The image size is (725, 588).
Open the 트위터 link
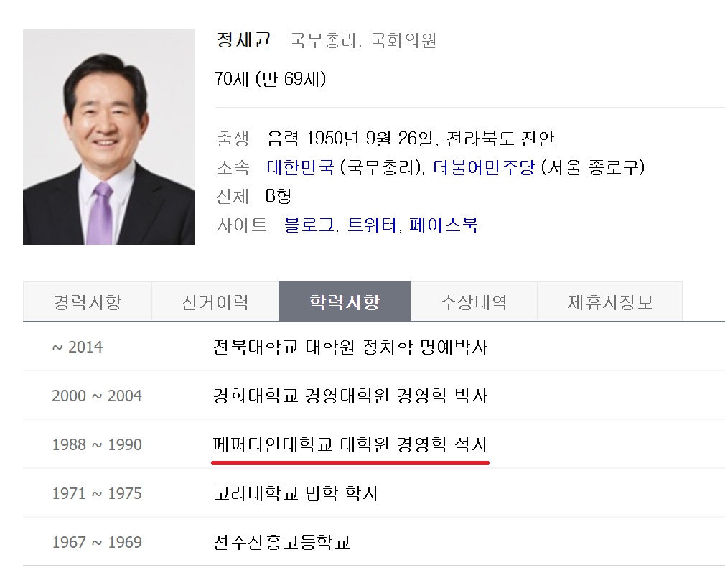372,225
